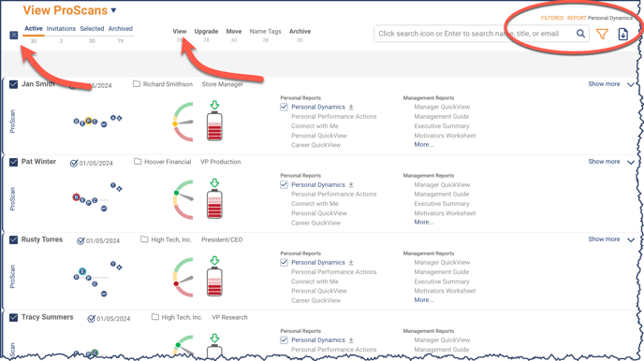Click the search magnifier icon

click(x=580, y=34)
